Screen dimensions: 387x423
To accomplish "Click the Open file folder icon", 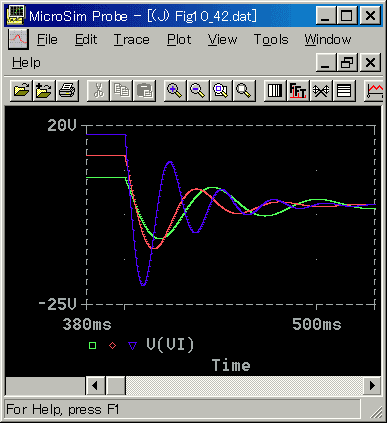I will [21, 90].
